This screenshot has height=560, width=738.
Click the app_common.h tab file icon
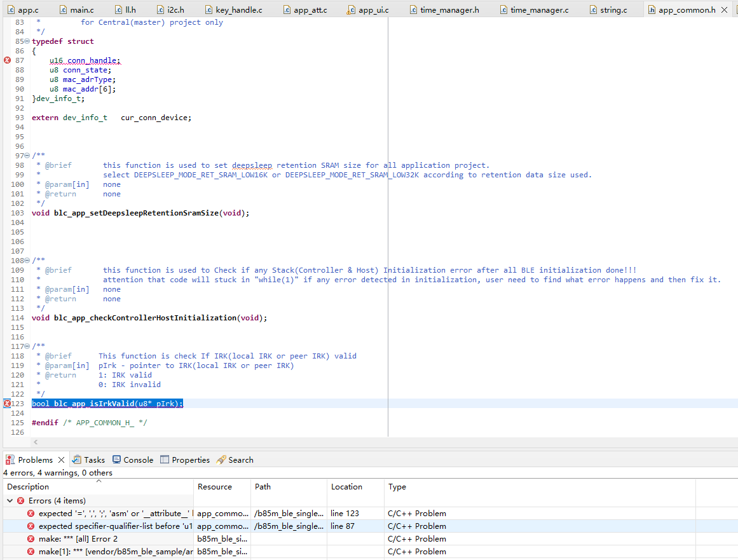[x=652, y=10]
